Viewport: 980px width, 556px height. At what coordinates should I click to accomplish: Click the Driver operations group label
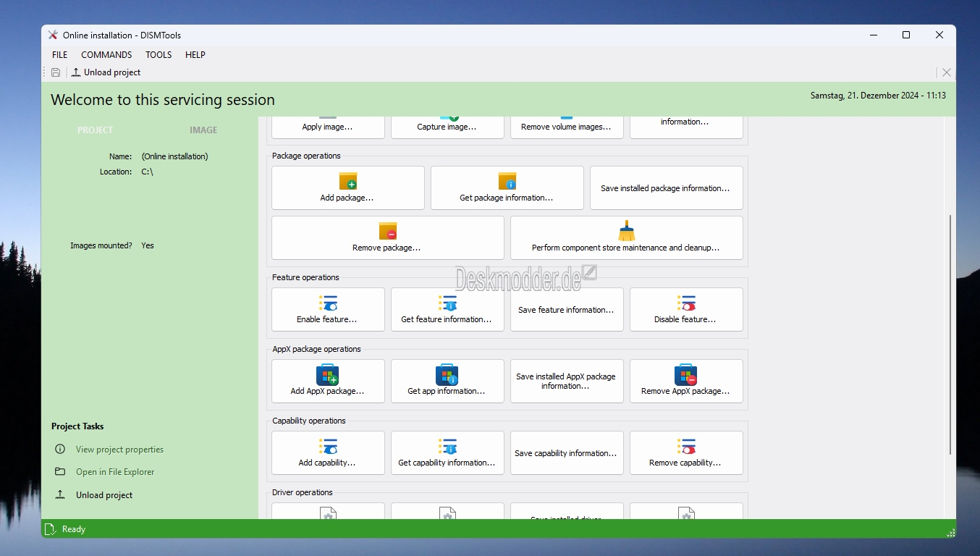[303, 492]
